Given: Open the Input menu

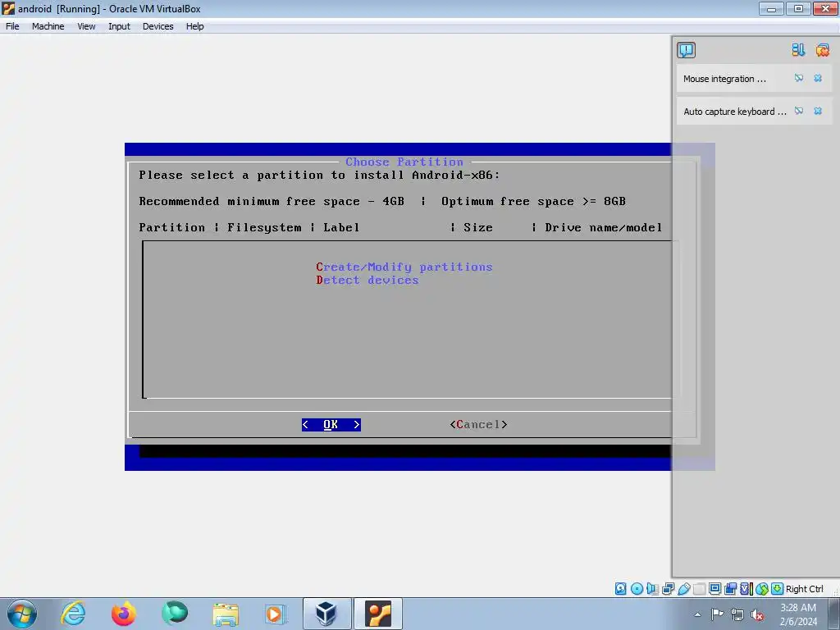Looking at the screenshot, I should coord(119,26).
